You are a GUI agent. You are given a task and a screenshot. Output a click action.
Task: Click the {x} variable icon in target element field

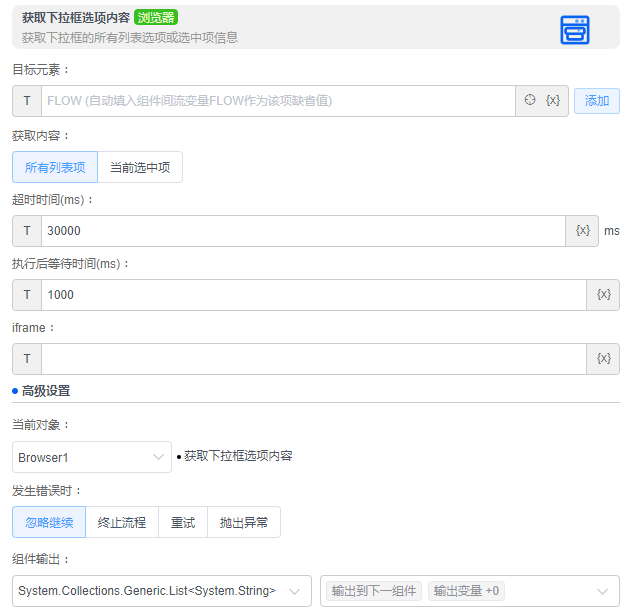tap(553, 100)
